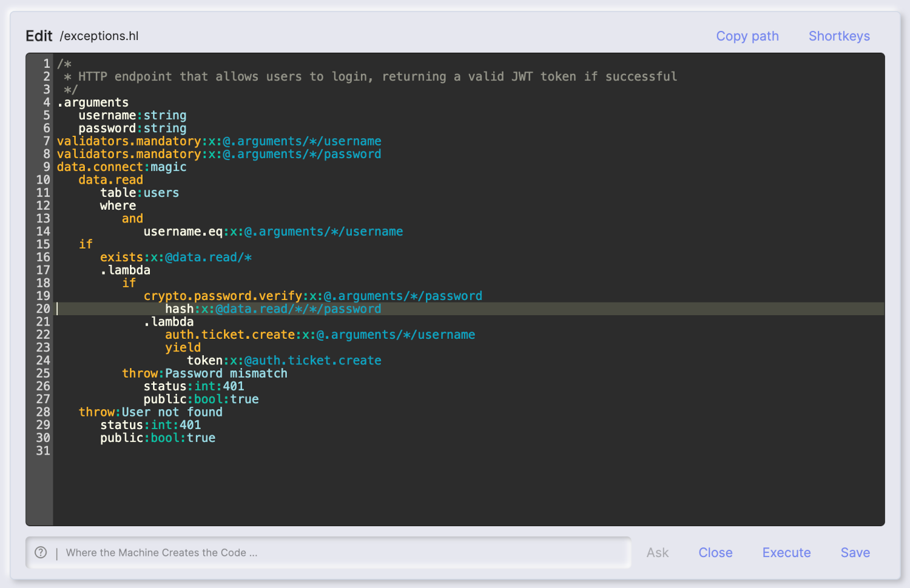Click the 'exists:x:@data.read/*' line

(175, 258)
